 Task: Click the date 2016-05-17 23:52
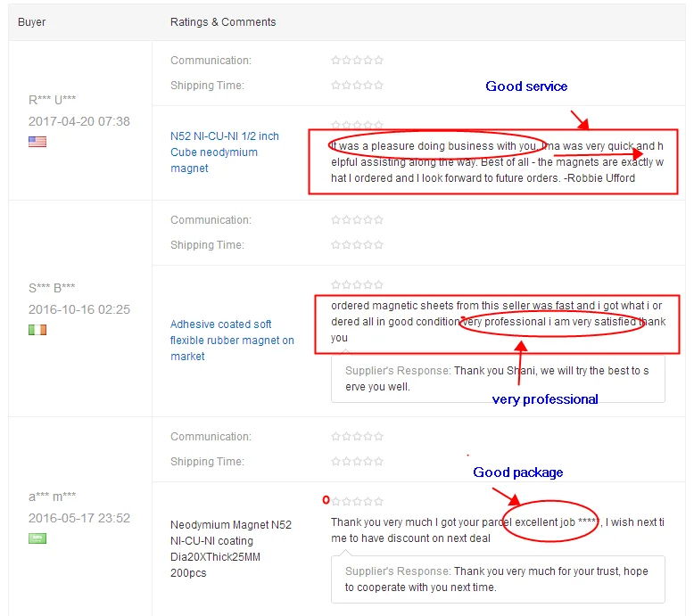click(x=79, y=518)
